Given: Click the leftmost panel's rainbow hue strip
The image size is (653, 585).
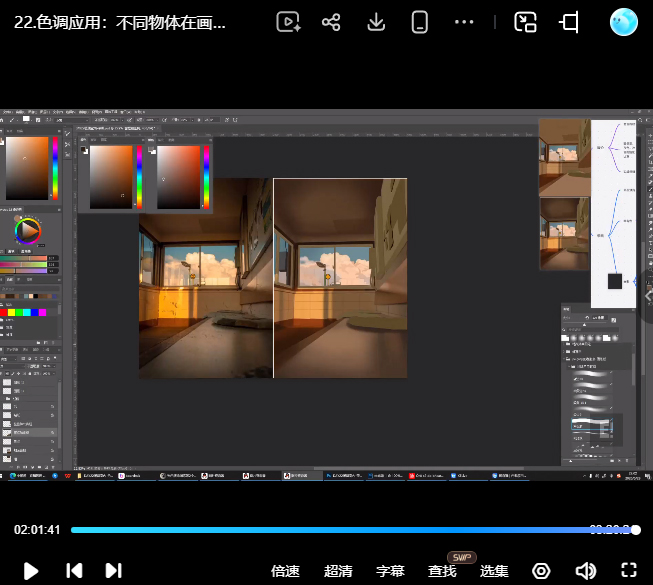Looking at the screenshot, I should coord(55,168).
